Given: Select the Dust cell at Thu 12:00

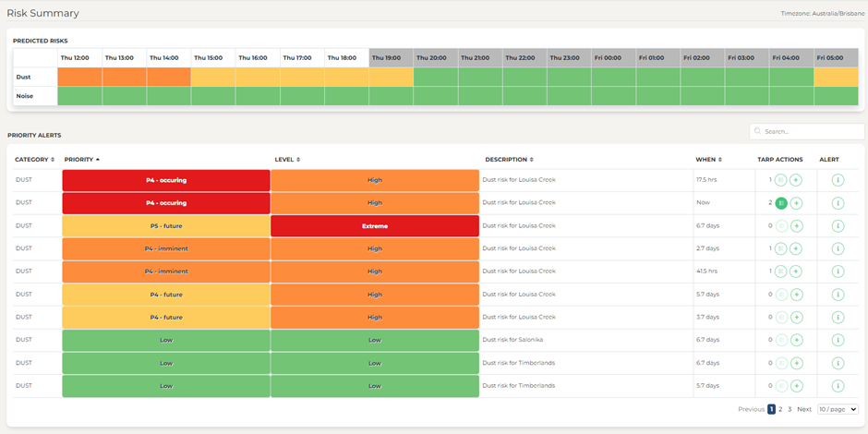Looking at the screenshot, I should click(79, 77).
